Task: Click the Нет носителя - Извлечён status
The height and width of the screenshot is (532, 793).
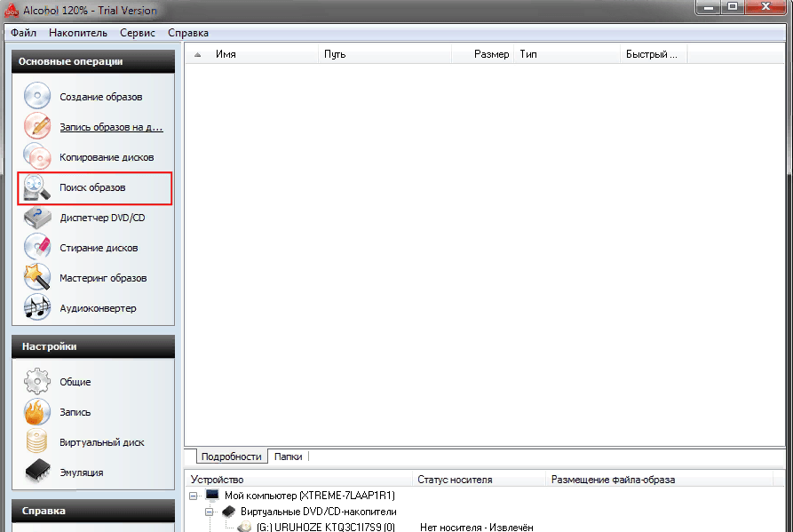Action: [476, 528]
